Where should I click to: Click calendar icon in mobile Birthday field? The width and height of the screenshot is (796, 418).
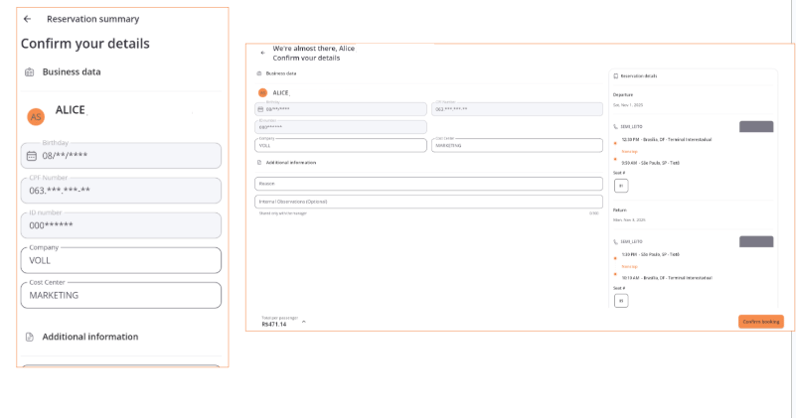click(31, 156)
